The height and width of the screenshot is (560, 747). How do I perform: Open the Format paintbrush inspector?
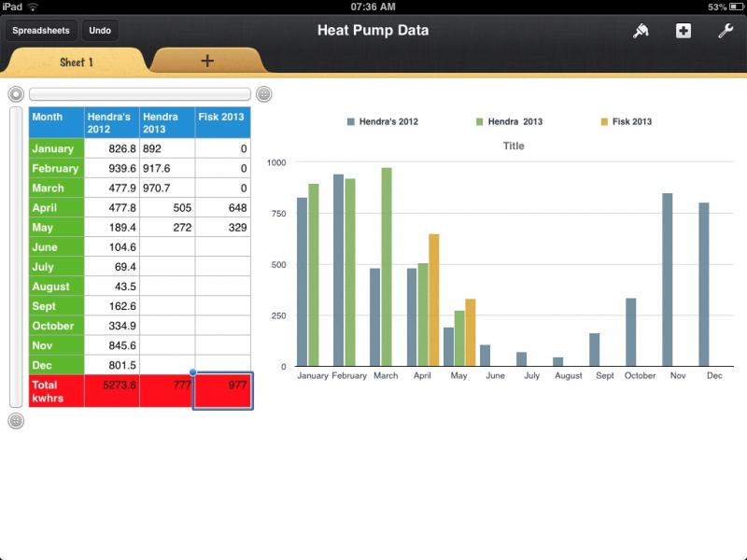(641, 31)
